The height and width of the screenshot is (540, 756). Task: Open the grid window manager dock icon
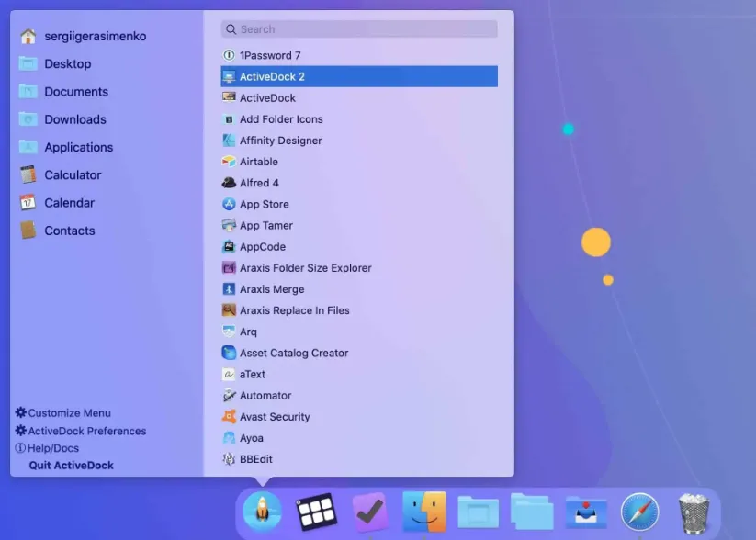[x=316, y=512]
